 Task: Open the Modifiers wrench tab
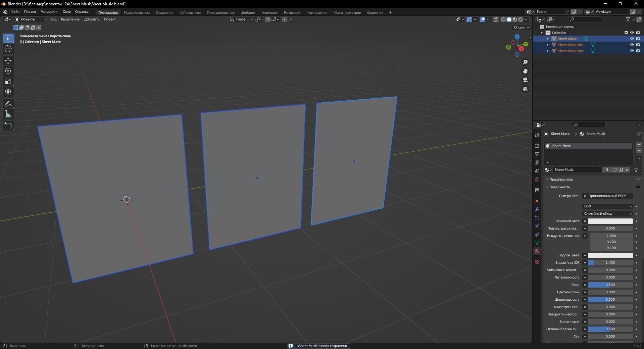(537, 209)
